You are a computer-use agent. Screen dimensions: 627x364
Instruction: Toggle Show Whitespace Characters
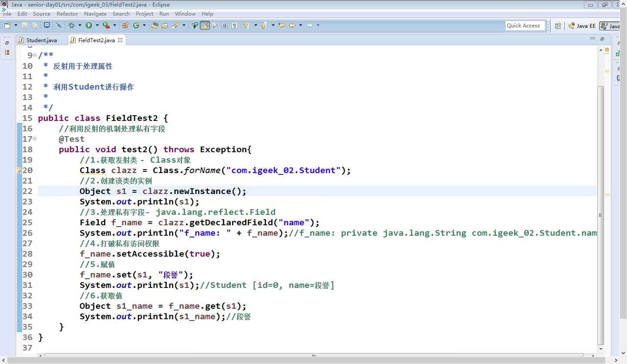(234, 25)
